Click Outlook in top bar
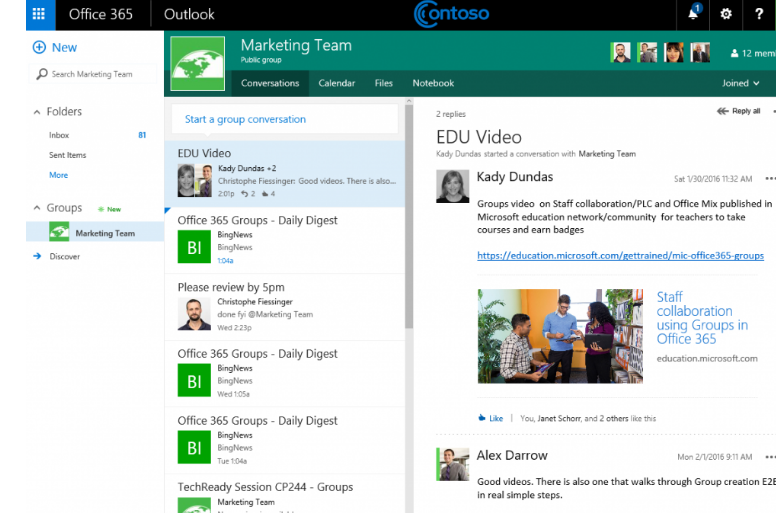 189,14
